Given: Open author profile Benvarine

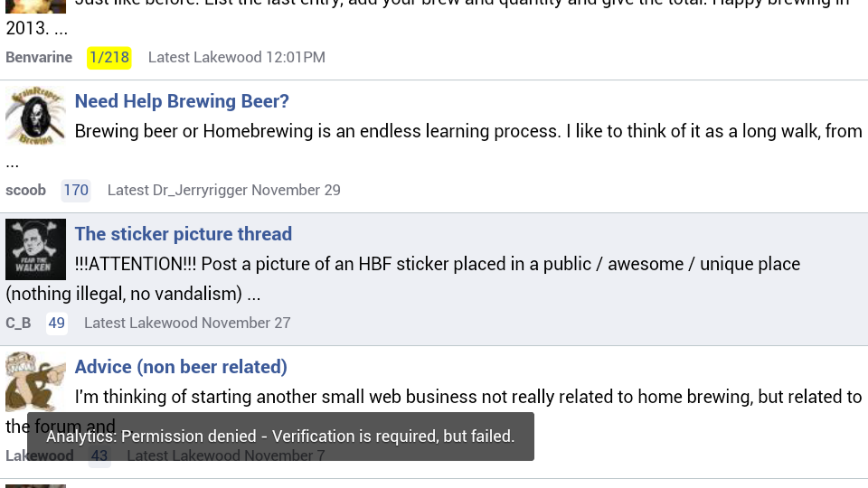Looking at the screenshot, I should (x=39, y=58).
